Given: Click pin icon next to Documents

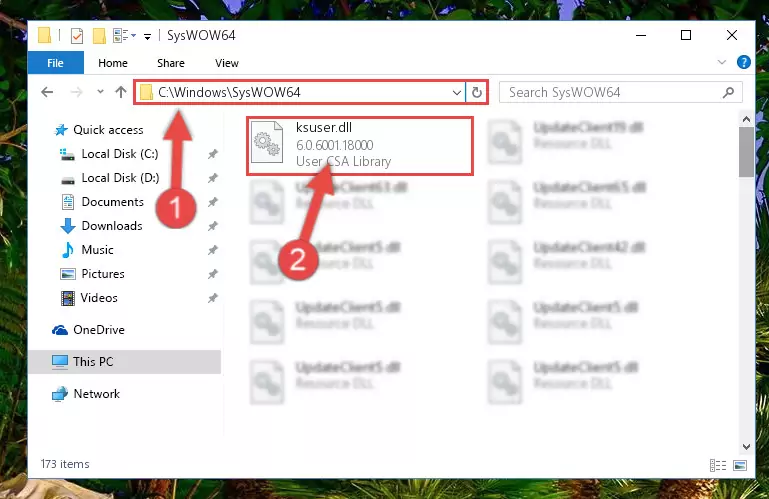Looking at the screenshot, I should tap(212, 202).
